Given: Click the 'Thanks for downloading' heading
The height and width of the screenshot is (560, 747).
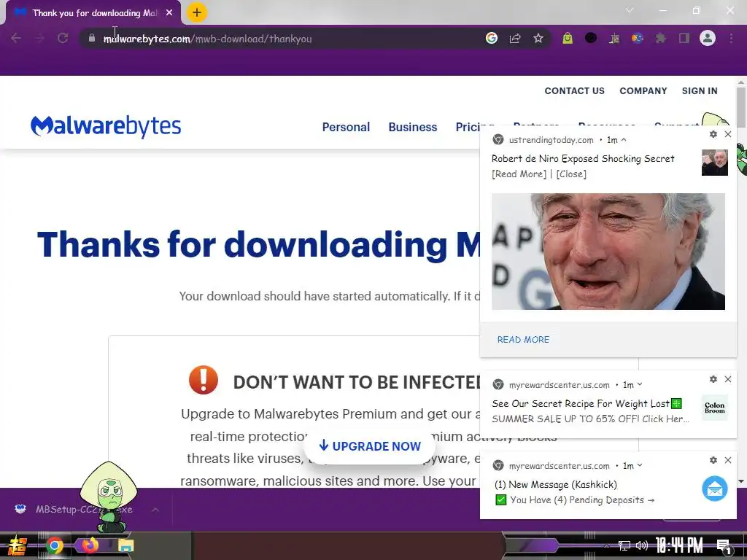Looking at the screenshot, I should point(259,244).
